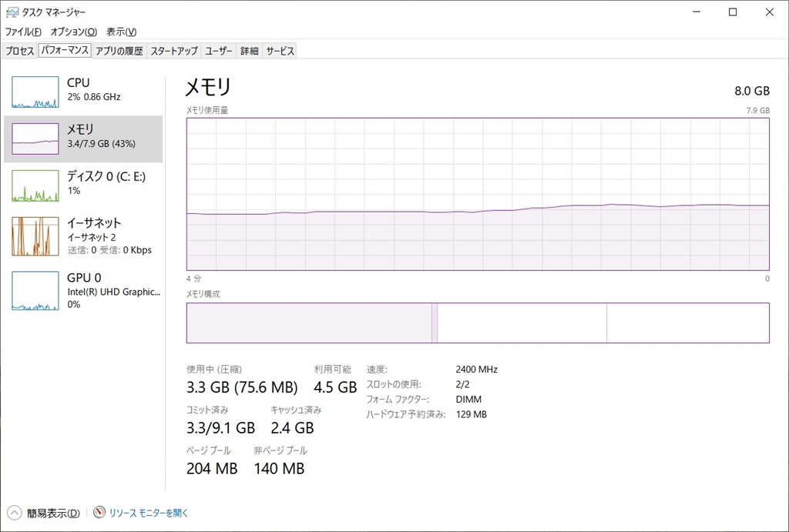This screenshot has width=789, height=532.
Task: Switch to the 詳細 tab
Action: pos(249,51)
